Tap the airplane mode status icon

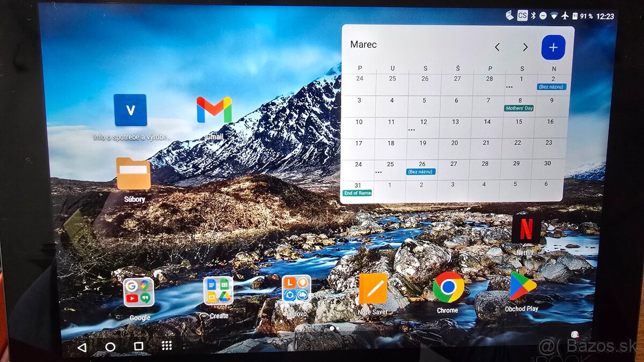pos(564,16)
